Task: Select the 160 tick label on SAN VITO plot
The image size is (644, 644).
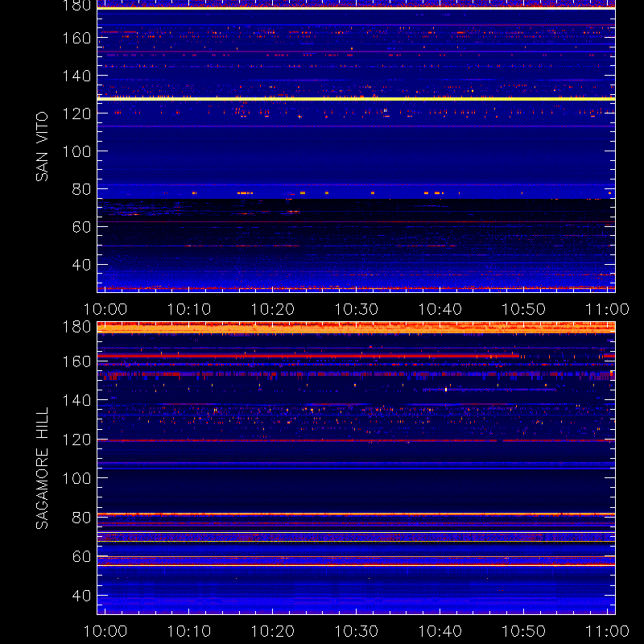Action: pos(76,38)
